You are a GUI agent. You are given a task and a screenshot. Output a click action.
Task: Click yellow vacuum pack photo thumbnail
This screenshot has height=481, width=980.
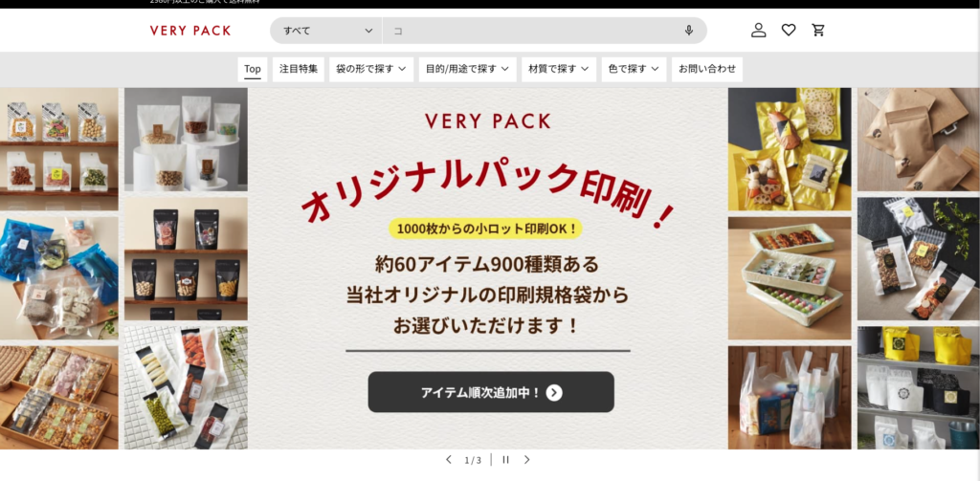click(790, 149)
